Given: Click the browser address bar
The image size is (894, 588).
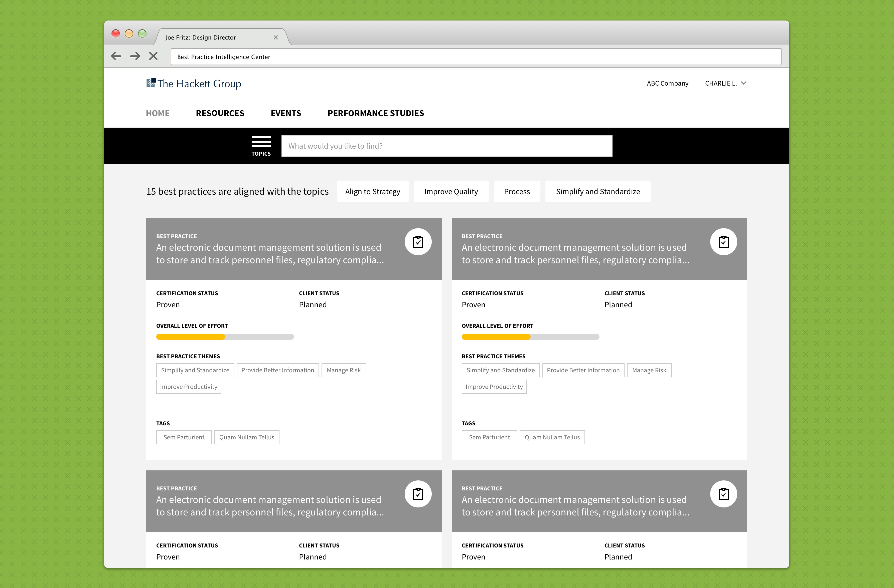Looking at the screenshot, I should [476, 57].
